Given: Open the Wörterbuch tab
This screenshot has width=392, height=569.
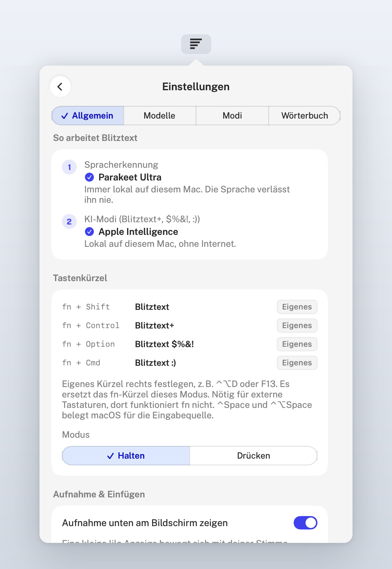Looking at the screenshot, I should (304, 116).
